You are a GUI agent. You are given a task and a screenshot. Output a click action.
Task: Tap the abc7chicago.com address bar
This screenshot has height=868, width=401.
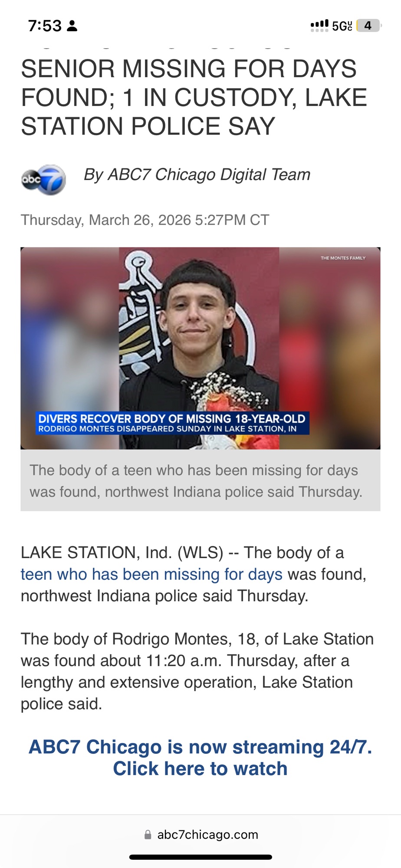(x=201, y=835)
